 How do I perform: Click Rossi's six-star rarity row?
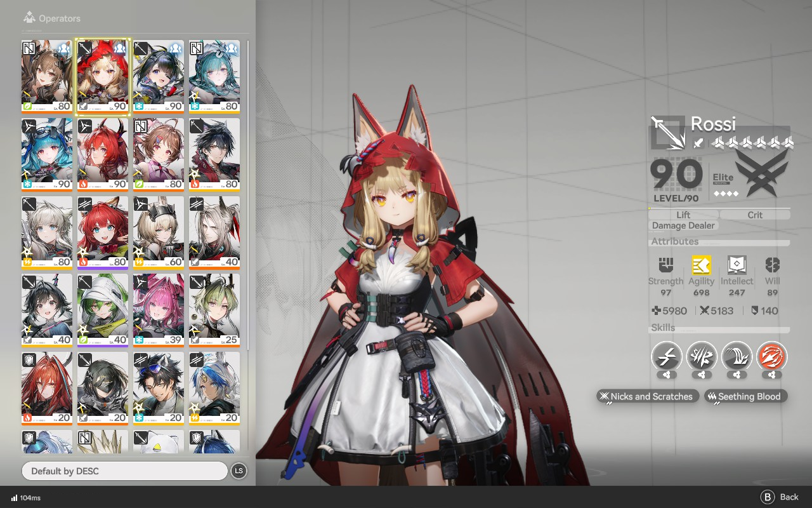click(x=753, y=143)
